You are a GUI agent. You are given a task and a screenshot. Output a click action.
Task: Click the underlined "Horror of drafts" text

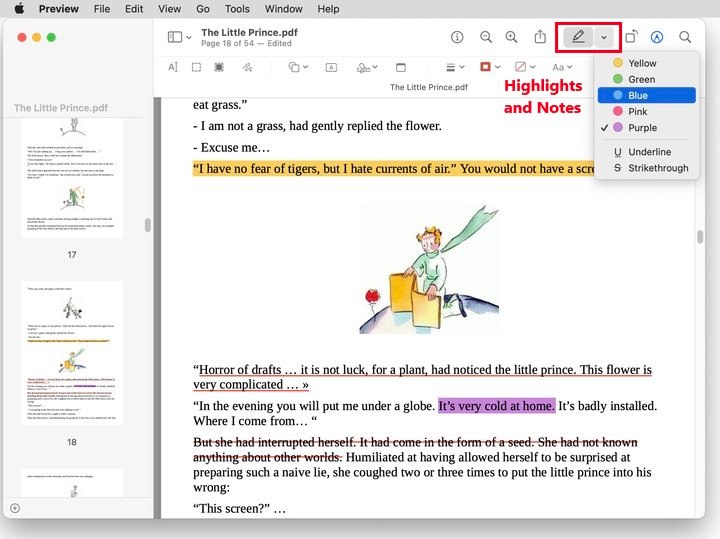tap(422, 377)
